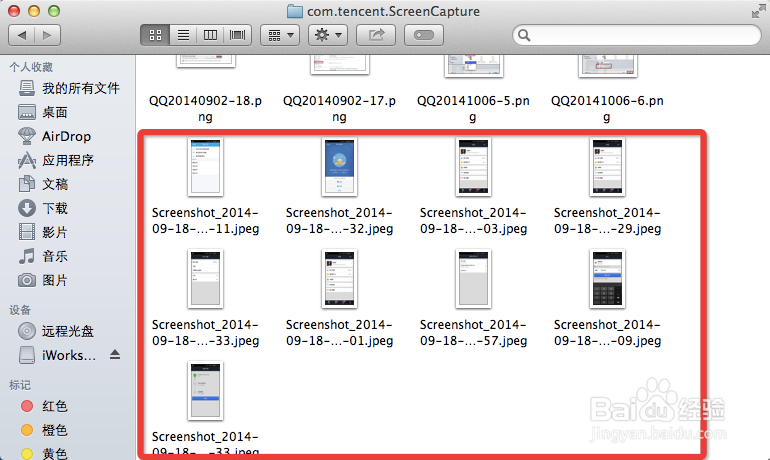Click the Share toolbar button

point(376,35)
